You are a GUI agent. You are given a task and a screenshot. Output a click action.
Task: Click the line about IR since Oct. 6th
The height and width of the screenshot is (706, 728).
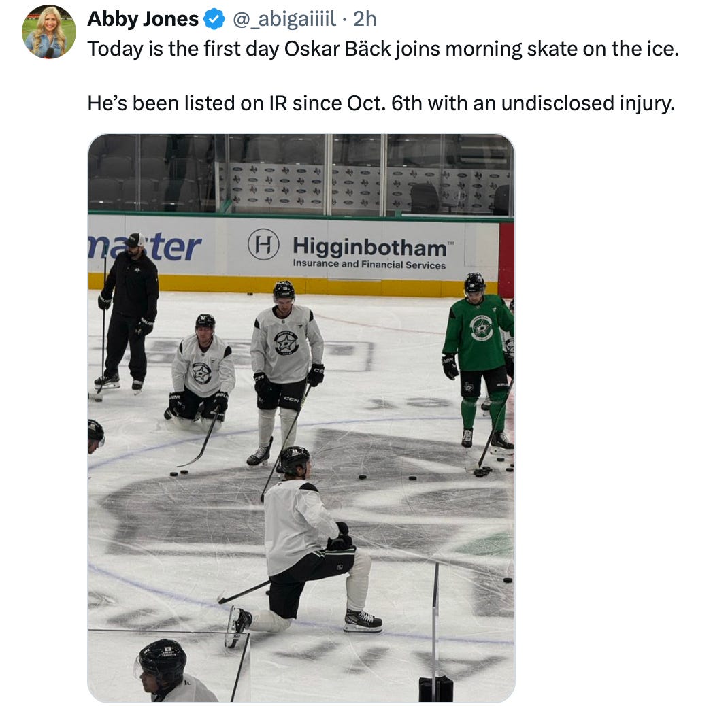(381, 103)
